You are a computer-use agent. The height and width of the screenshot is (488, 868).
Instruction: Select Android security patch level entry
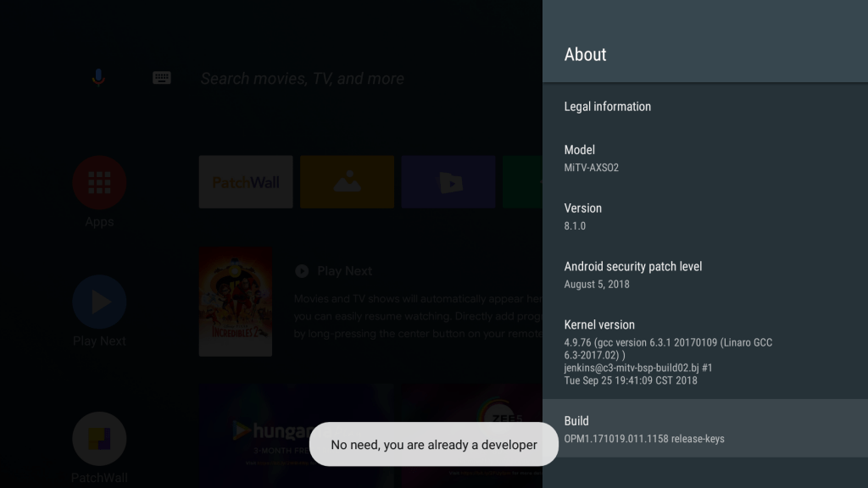[x=705, y=275]
